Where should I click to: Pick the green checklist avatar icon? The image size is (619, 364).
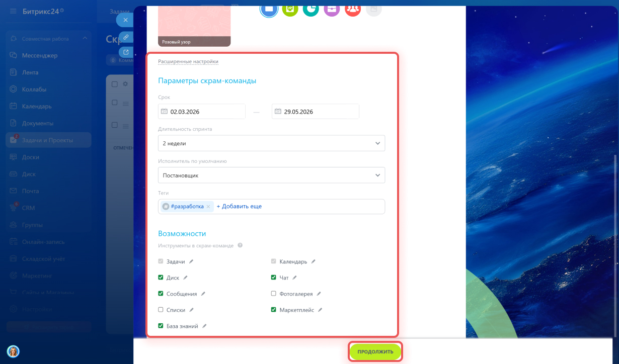tap(290, 9)
